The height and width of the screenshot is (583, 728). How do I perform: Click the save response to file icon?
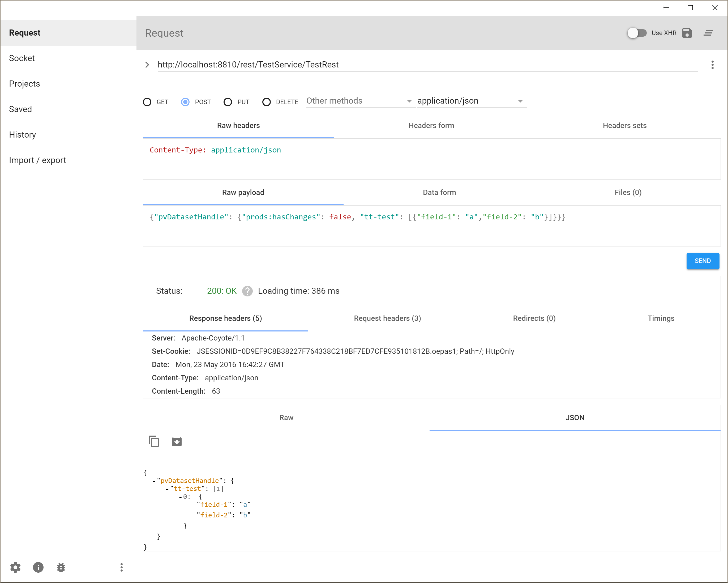pos(177,441)
